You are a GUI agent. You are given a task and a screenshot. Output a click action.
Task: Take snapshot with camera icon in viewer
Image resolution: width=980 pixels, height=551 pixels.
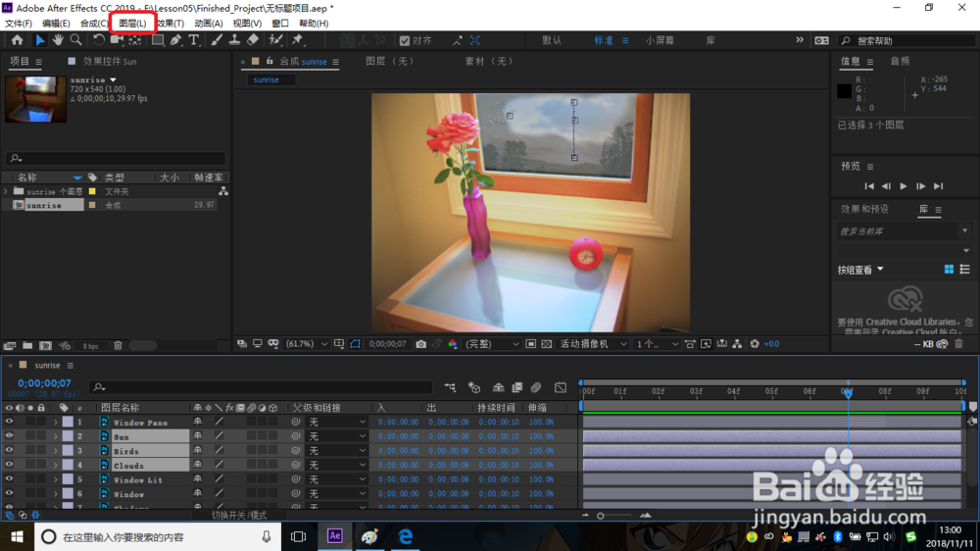[420, 344]
